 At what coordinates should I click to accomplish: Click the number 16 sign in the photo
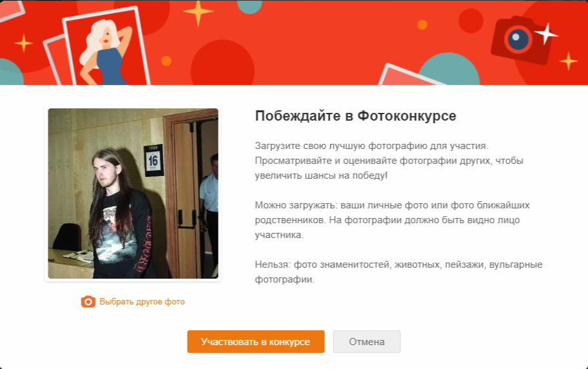[153, 160]
